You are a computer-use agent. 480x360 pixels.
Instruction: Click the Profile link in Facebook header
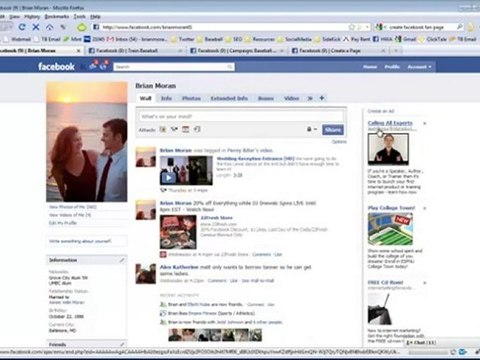point(392,67)
